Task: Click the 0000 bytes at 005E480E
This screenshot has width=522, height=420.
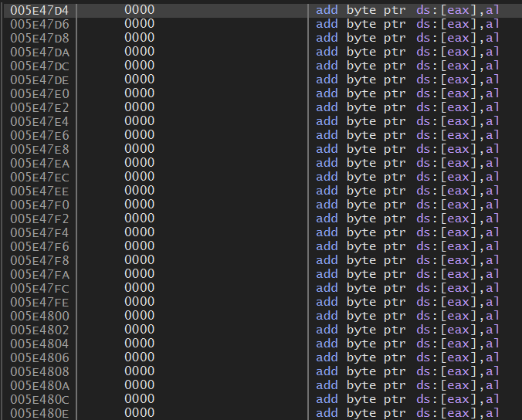Action: pos(140,413)
